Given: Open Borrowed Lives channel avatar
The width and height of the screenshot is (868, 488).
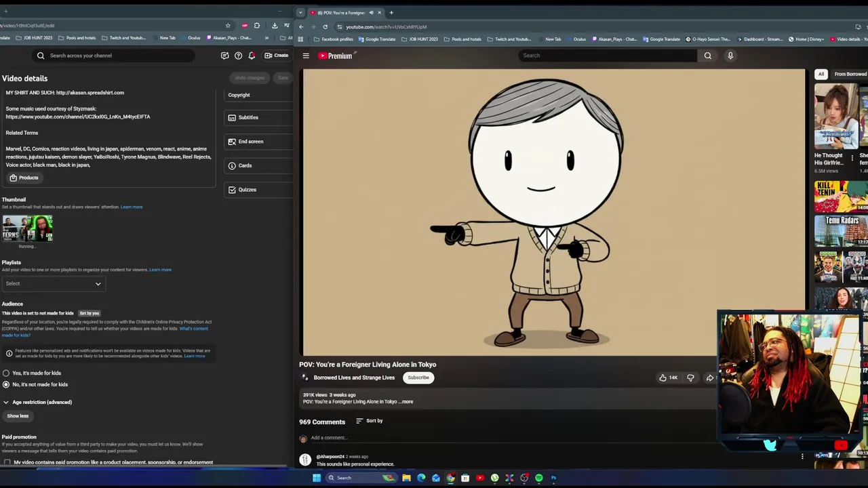Looking at the screenshot, I should point(305,378).
